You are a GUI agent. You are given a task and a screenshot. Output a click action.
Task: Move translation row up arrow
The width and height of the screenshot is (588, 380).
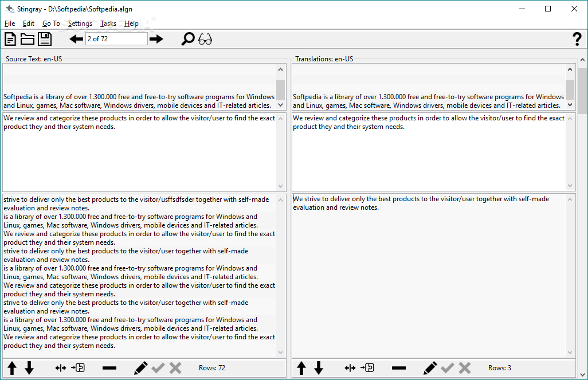click(301, 368)
